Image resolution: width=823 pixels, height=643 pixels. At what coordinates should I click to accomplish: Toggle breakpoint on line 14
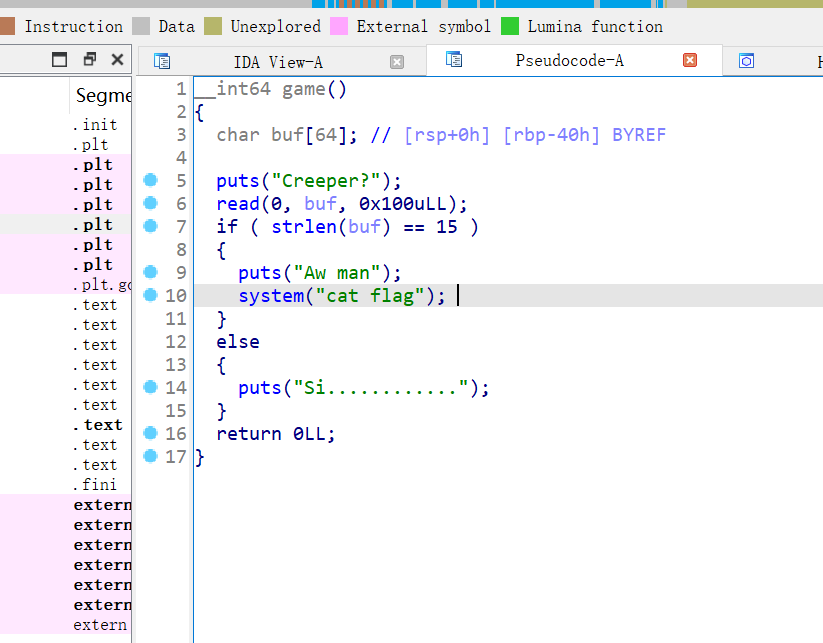[x=151, y=387]
